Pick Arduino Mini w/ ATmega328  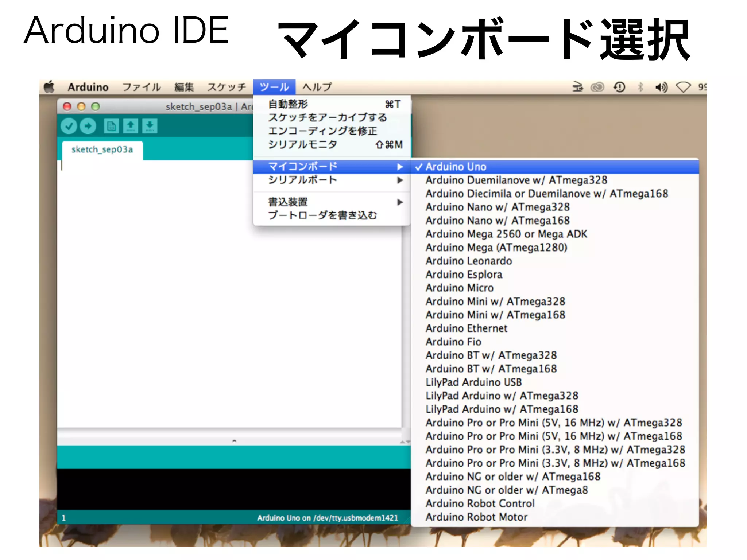555,302
